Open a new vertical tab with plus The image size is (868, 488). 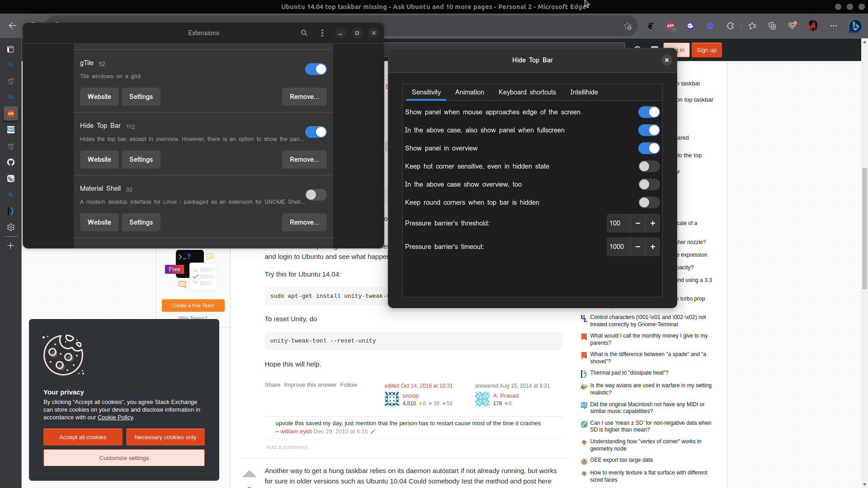pos(11,245)
